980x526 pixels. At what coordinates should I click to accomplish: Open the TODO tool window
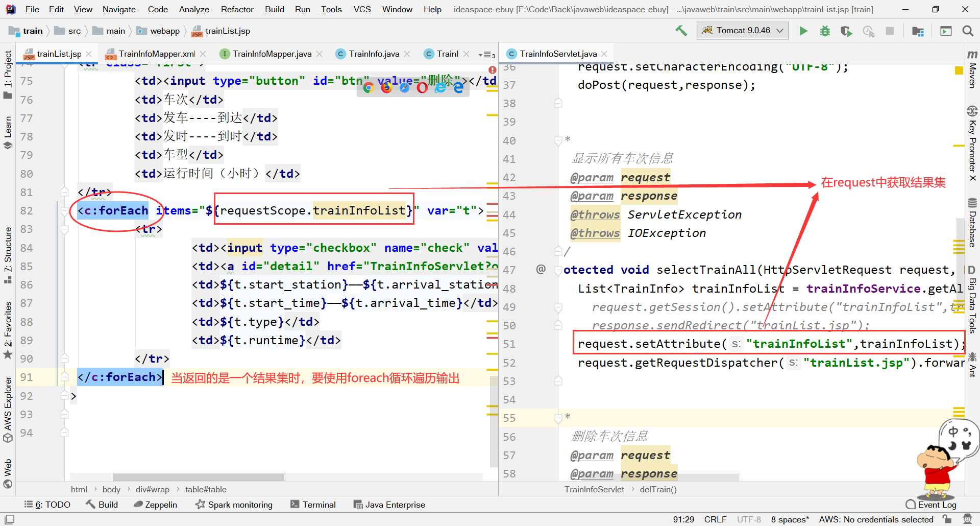47,505
